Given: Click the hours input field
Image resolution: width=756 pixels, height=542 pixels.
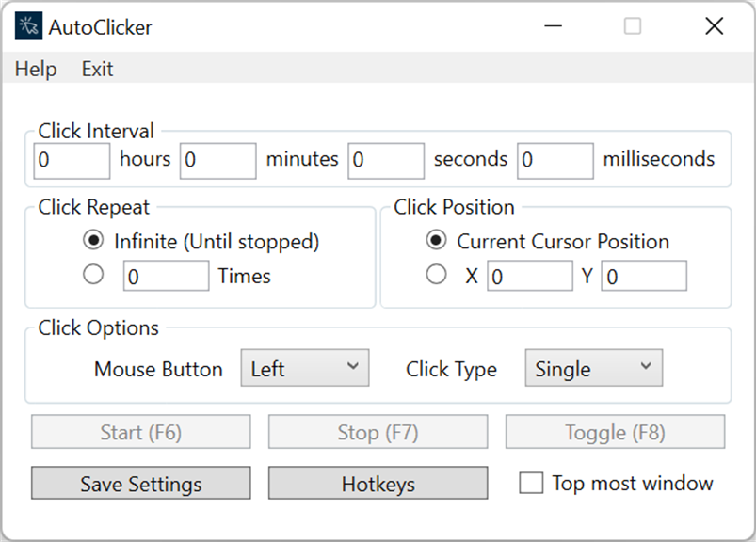Looking at the screenshot, I should click(x=72, y=160).
